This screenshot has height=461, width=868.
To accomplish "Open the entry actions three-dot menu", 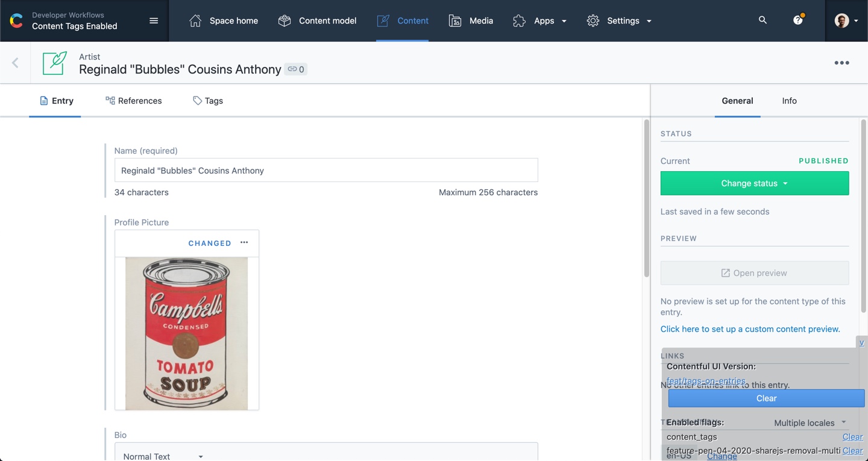I will pyautogui.click(x=841, y=62).
